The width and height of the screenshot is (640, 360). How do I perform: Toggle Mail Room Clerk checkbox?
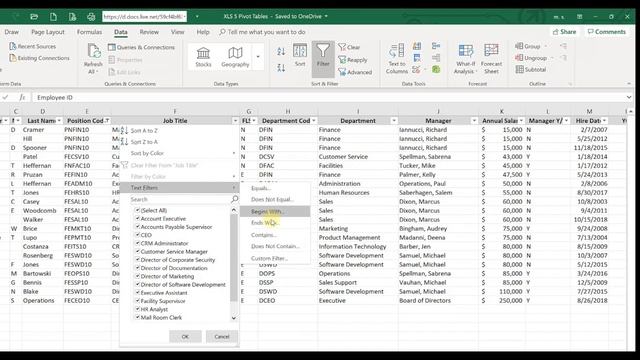138,317
